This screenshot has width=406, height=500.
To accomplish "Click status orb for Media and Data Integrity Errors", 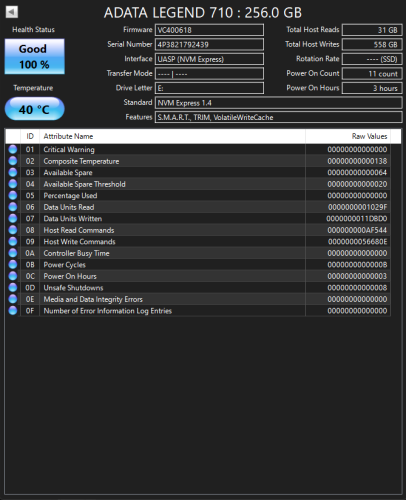I will (x=13, y=299).
